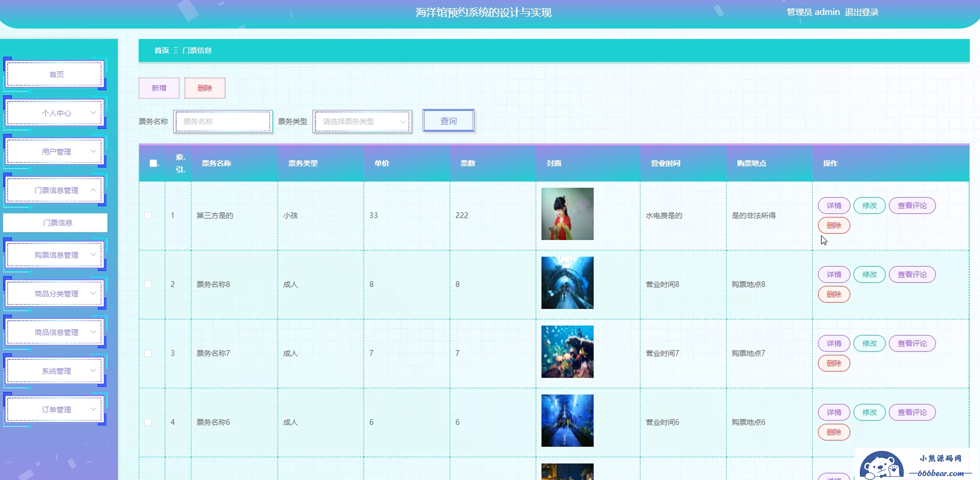980x480 pixels.
Task: Open 详情 for 第三方是的 row
Action: coord(834,205)
